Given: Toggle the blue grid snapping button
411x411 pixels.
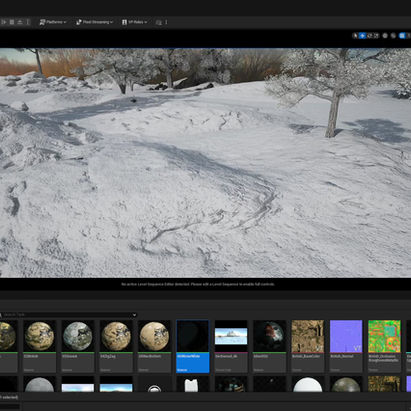Looking at the screenshot, I should (402, 36).
